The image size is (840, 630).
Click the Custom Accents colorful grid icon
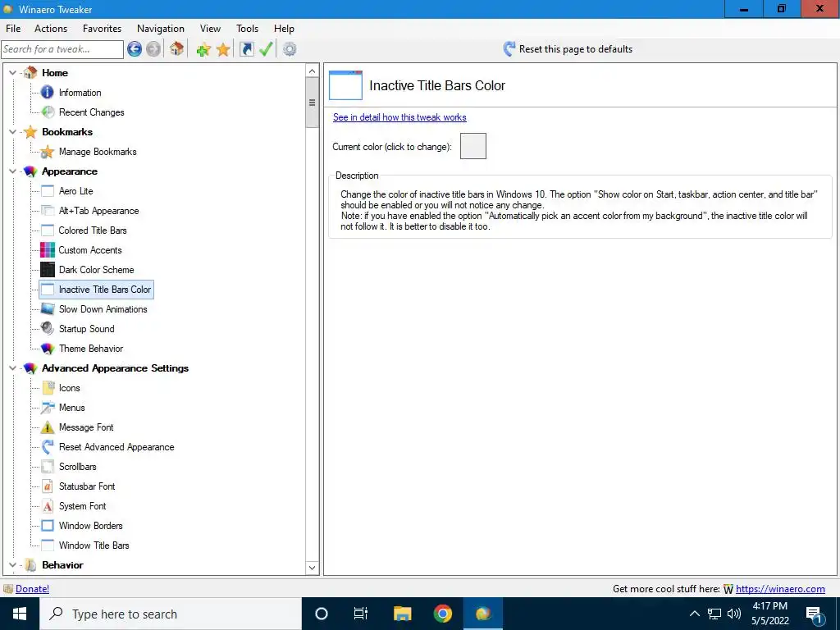point(47,249)
